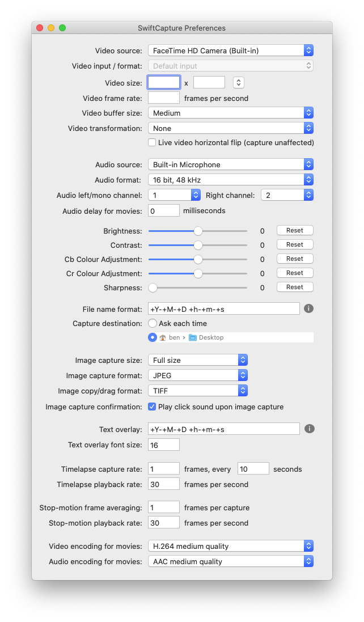The image size is (364, 622).
Task: Click the Video frame rate input field
Action: (x=163, y=97)
